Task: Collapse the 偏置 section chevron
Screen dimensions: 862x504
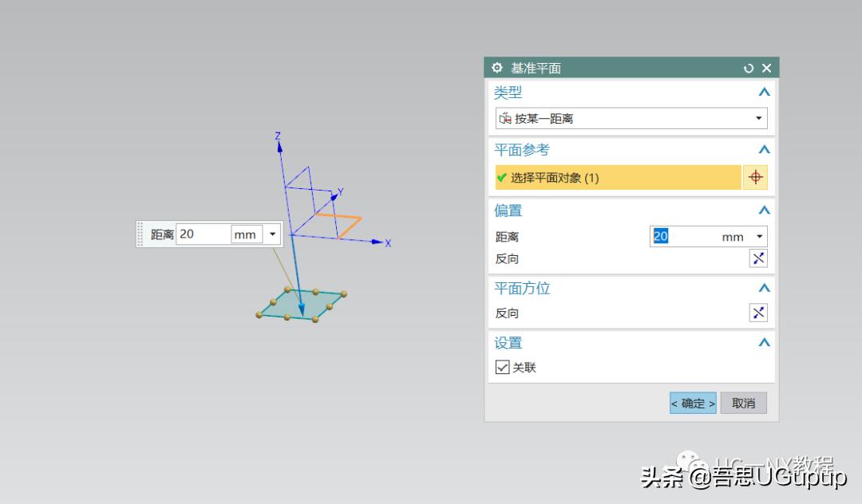Action: pos(764,210)
